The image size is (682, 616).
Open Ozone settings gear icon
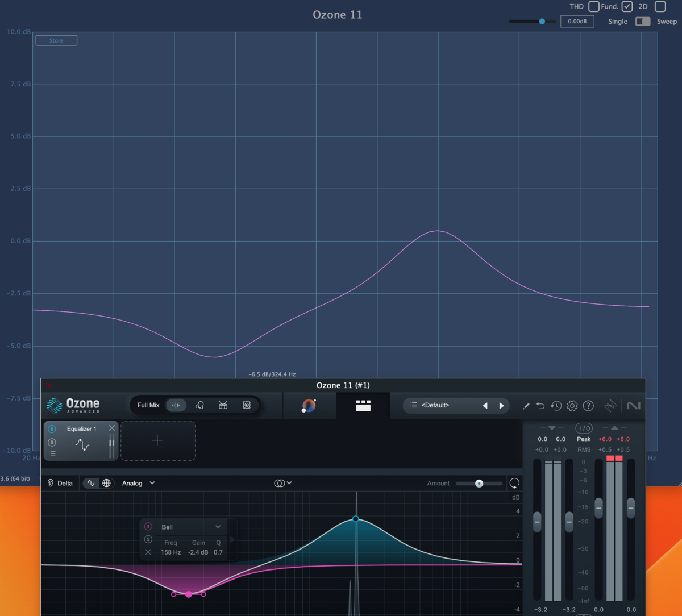coord(572,406)
